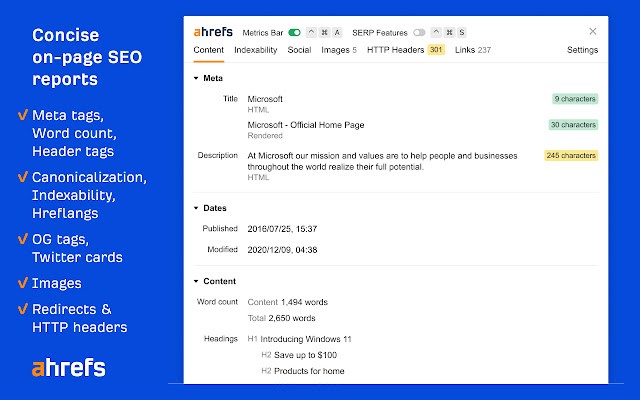Screen dimensions: 640x400
Task: Click the checkmark beside Canonicalization
Action: [23, 177]
